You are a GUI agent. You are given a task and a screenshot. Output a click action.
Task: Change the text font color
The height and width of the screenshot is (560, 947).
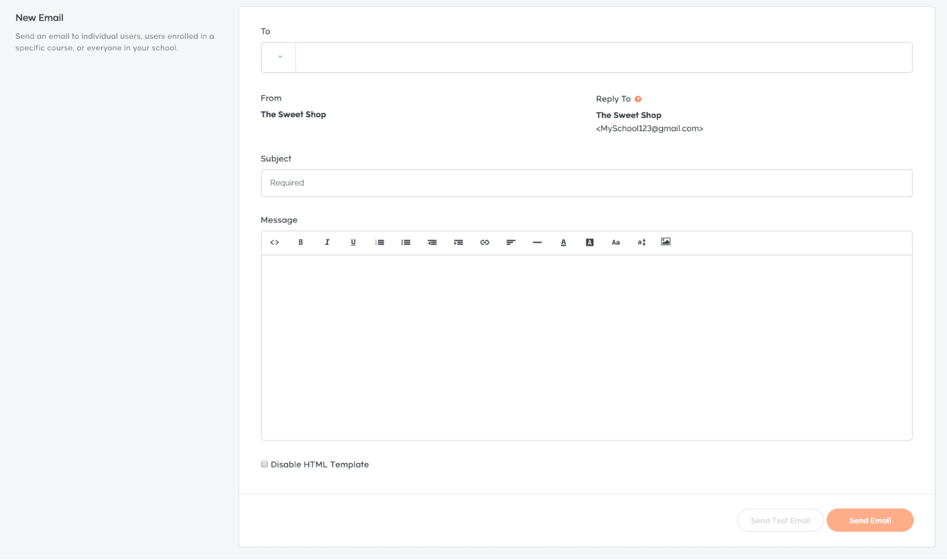pos(563,242)
